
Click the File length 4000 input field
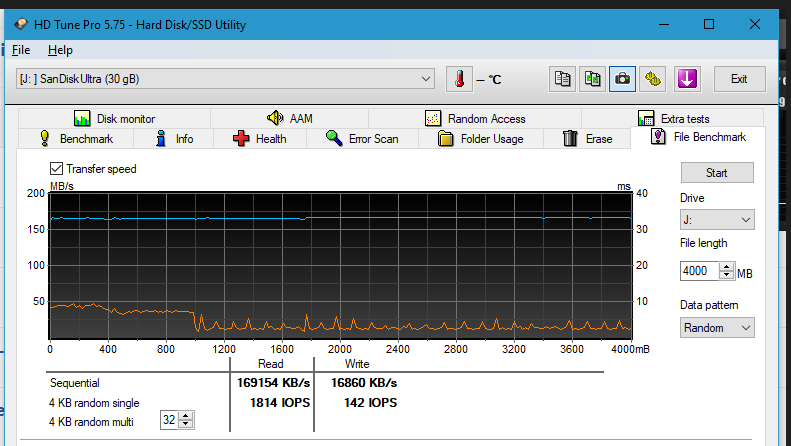tap(699, 271)
